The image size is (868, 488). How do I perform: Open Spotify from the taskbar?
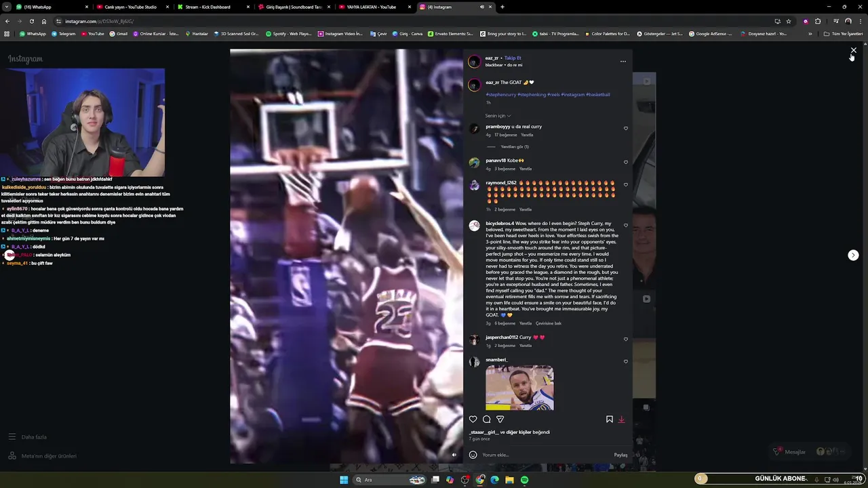pos(524,480)
